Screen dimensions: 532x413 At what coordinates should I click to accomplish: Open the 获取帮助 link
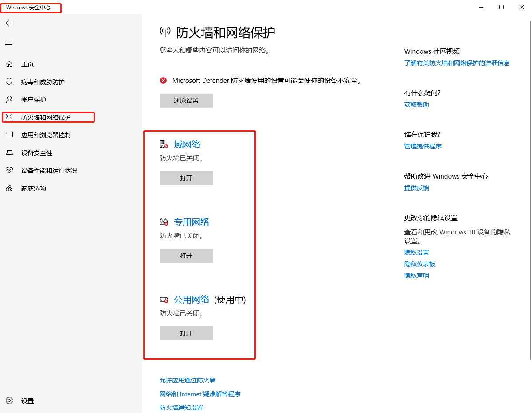tap(416, 105)
